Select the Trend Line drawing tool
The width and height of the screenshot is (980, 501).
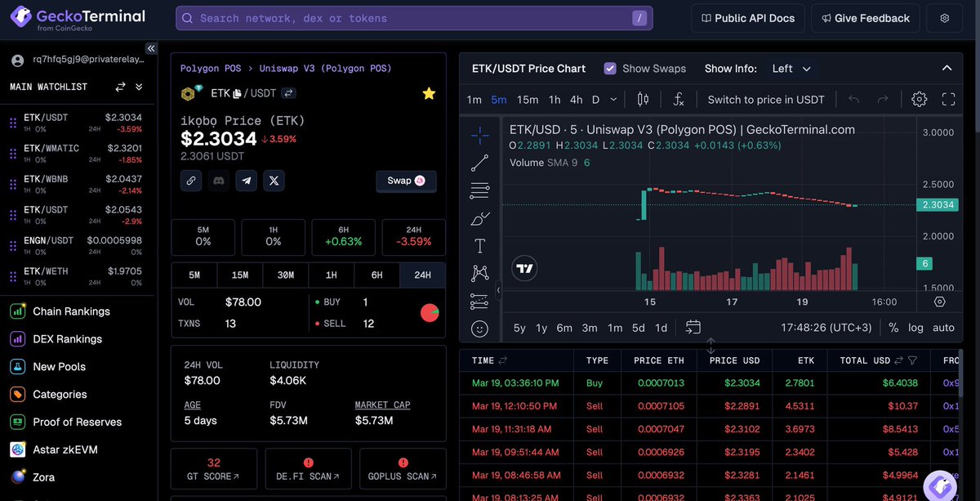click(479, 163)
